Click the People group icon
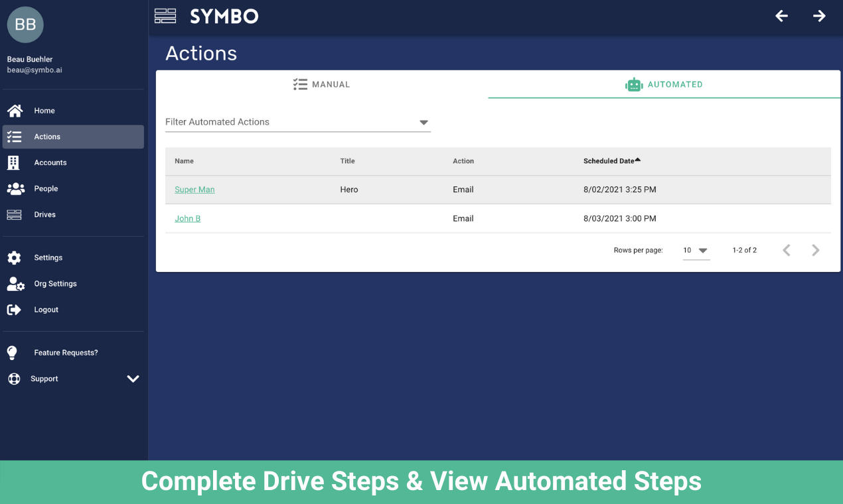Image resolution: width=843 pixels, height=504 pixels. click(15, 188)
